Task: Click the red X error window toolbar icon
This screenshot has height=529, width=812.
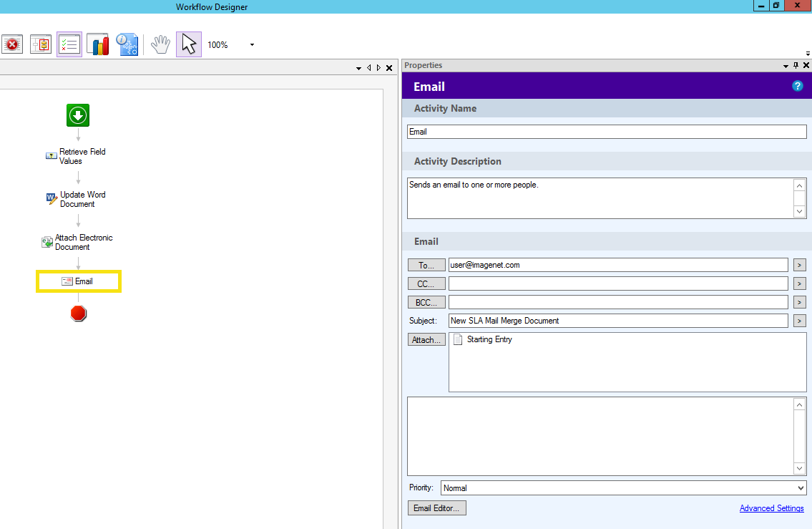Action: click(12, 44)
